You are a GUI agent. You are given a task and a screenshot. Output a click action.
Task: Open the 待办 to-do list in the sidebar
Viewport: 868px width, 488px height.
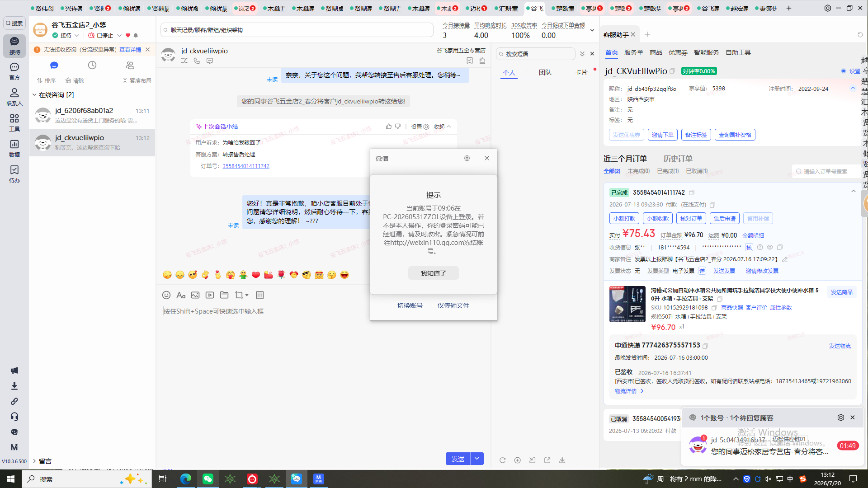pos(14,174)
